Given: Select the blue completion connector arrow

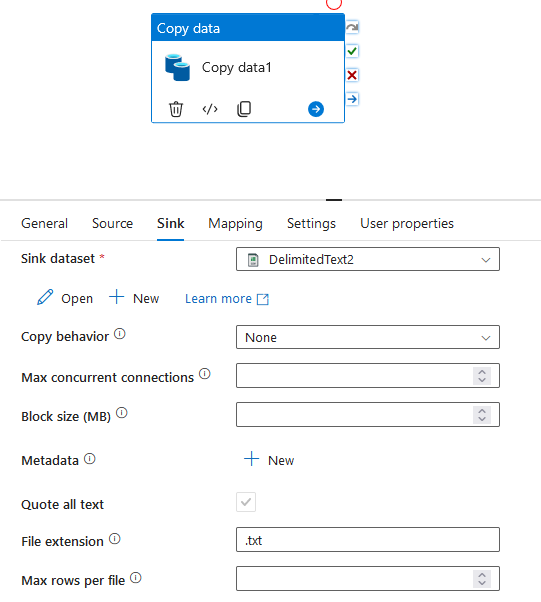Looking at the screenshot, I should click(352, 99).
